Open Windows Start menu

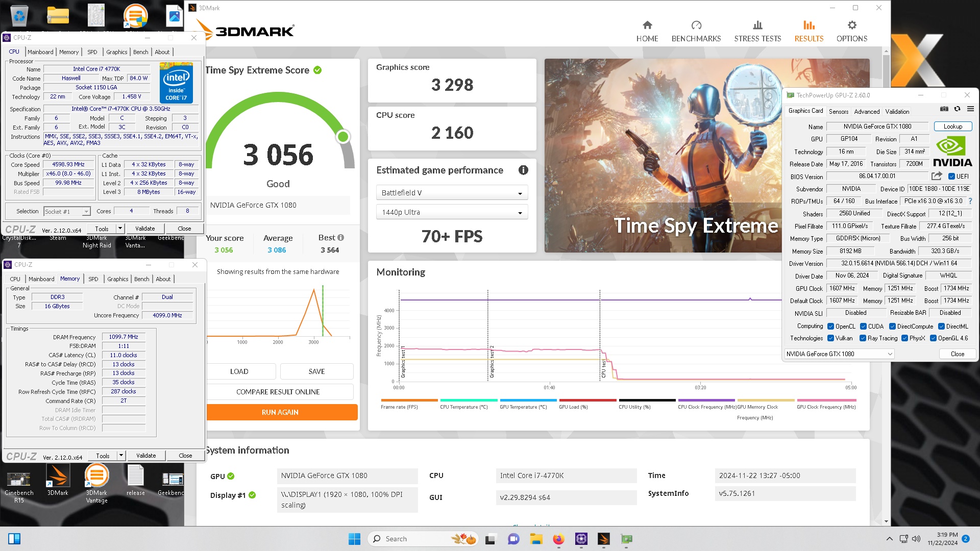pyautogui.click(x=354, y=539)
